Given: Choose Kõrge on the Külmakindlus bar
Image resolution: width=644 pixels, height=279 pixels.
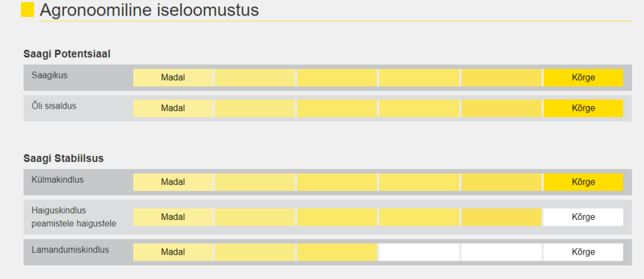Looking at the screenshot, I should (583, 182).
